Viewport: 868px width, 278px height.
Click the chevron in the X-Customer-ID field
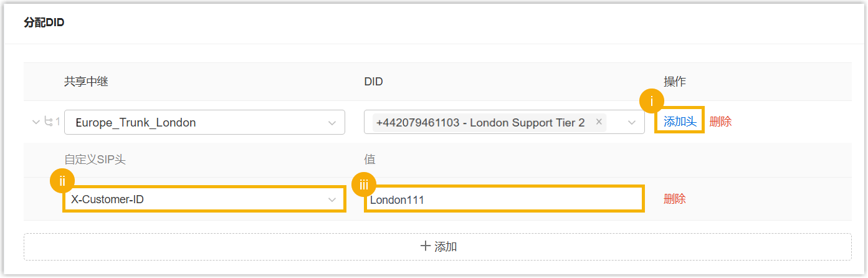(332, 200)
